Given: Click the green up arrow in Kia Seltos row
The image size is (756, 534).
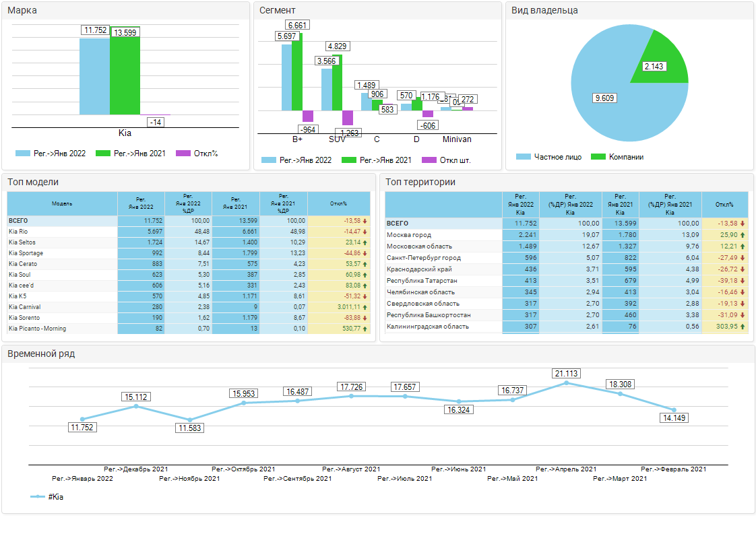Looking at the screenshot, I should click(365, 242).
